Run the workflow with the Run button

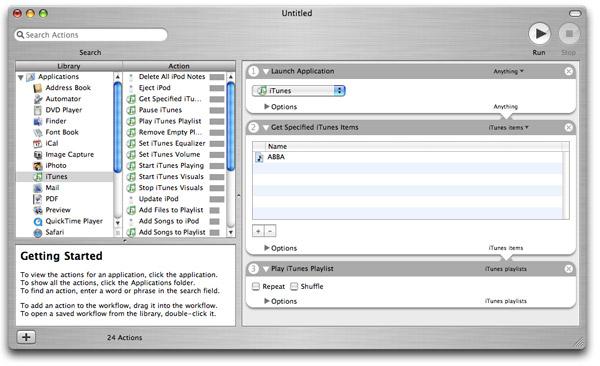pos(539,34)
